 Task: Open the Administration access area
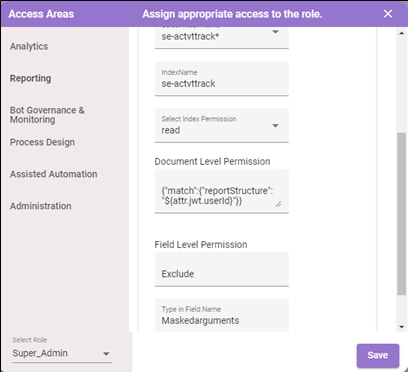[x=41, y=206]
